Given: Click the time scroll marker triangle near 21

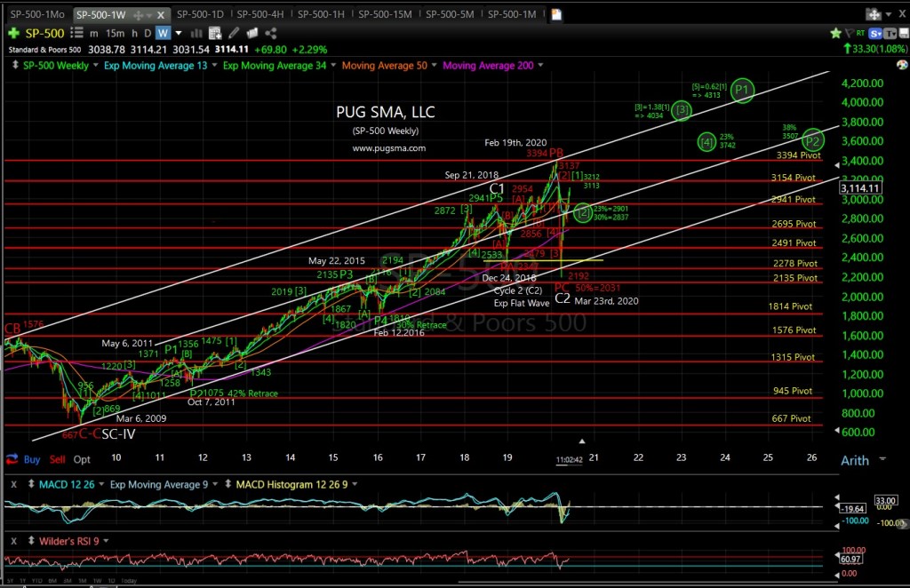Looking at the screenshot, I should pos(581,441).
